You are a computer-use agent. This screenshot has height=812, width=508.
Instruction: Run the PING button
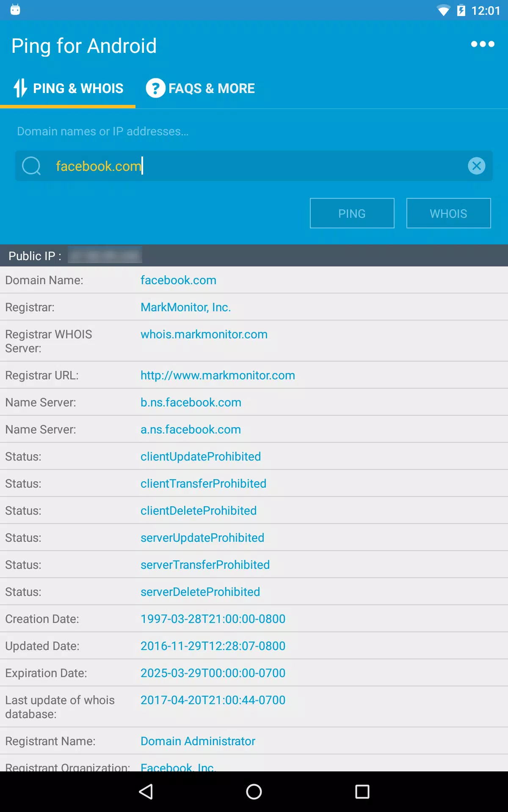pos(352,213)
